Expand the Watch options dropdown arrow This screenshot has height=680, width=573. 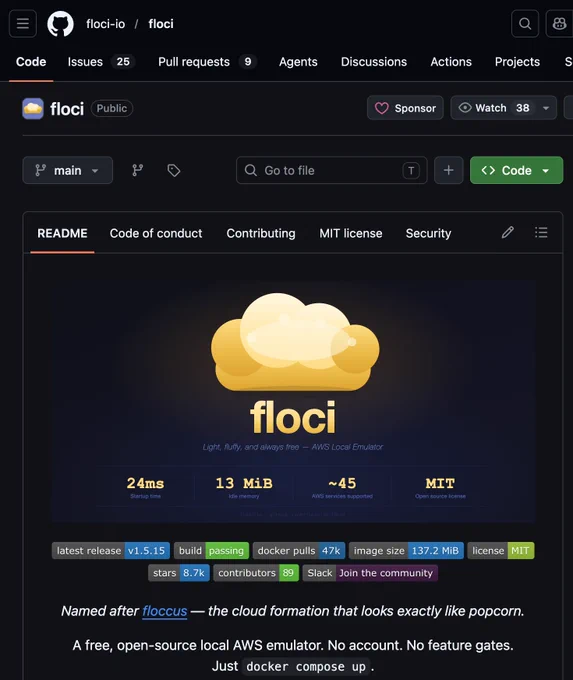(x=546, y=108)
